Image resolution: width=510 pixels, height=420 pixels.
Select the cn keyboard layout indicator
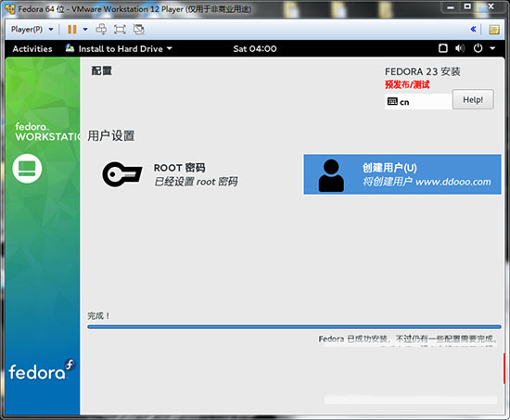[418, 102]
